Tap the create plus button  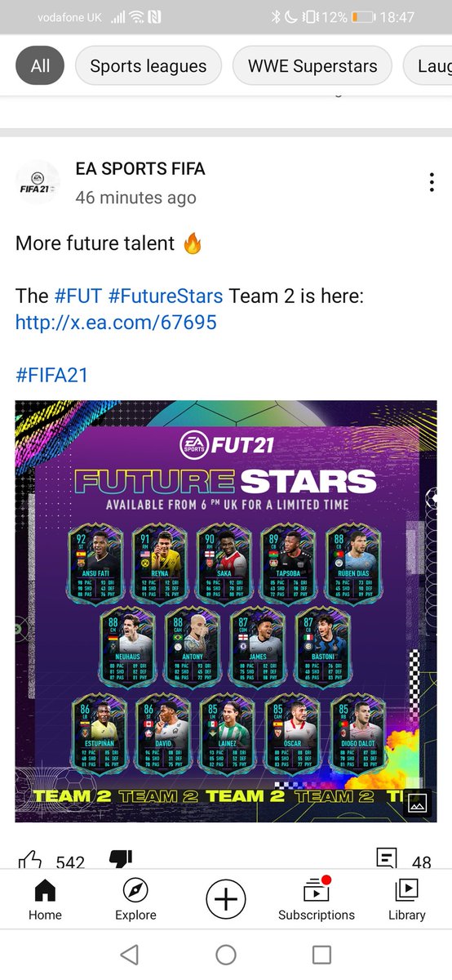[x=226, y=899]
